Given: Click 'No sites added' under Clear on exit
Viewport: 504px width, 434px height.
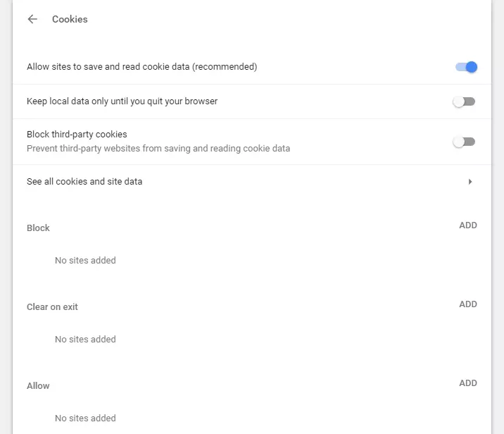Looking at the screenshot, I should pos(85,340).
